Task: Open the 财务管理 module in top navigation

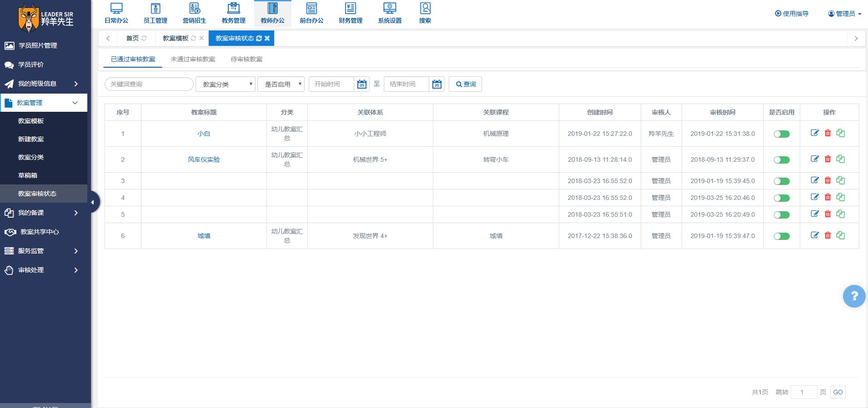Action: coord(351,13)
